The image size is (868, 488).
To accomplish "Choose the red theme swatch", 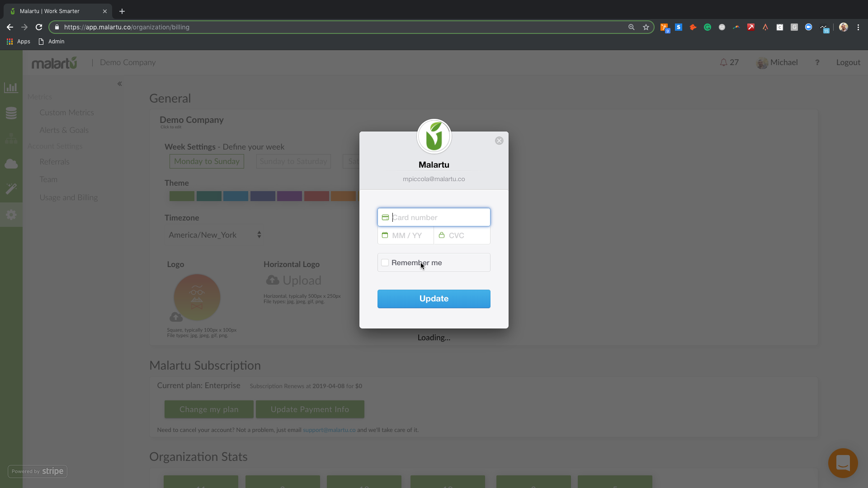I will (316, 196).
